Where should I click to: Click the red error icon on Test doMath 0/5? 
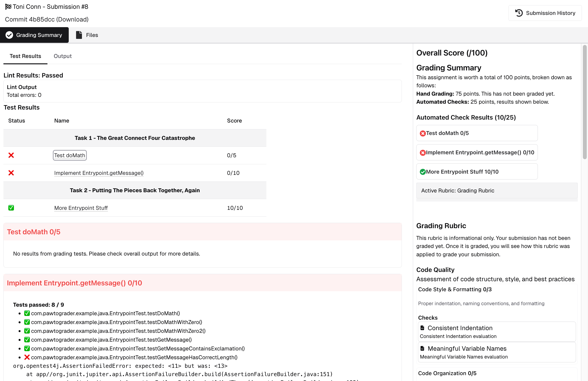pyautogui.click(x=423, y=133)
